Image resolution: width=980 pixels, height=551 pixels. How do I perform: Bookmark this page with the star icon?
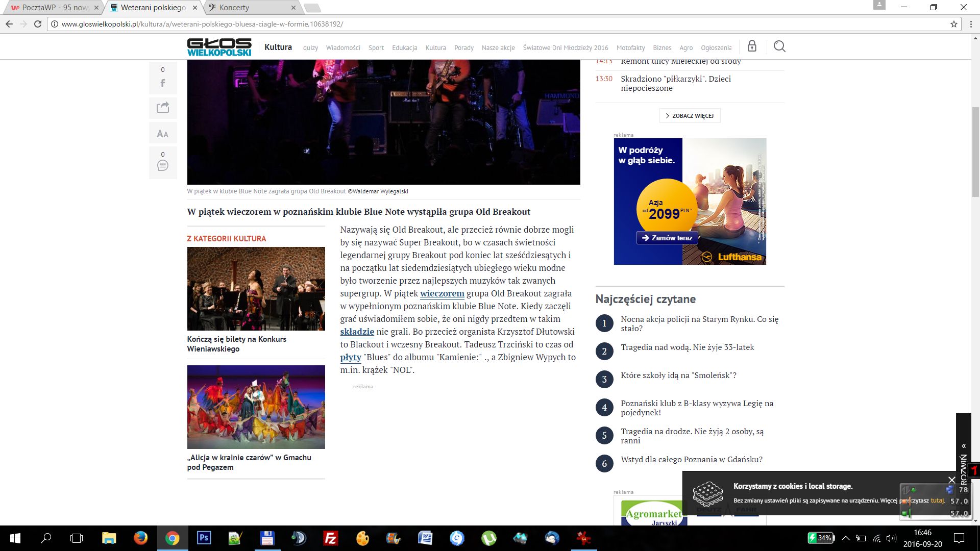point(953,24)
